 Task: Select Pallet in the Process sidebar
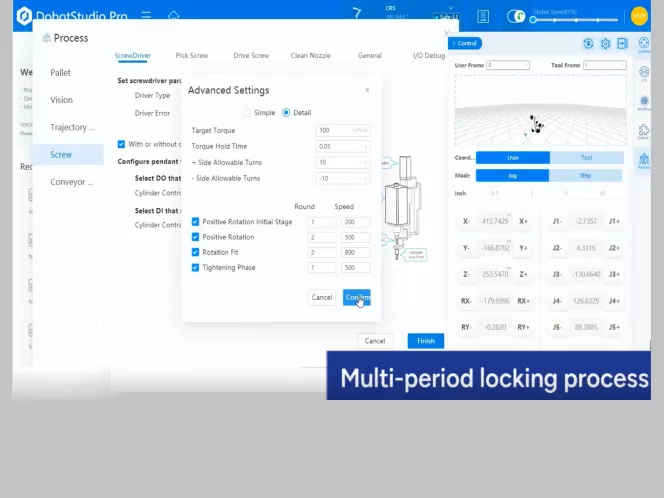[x=61, y=73]
